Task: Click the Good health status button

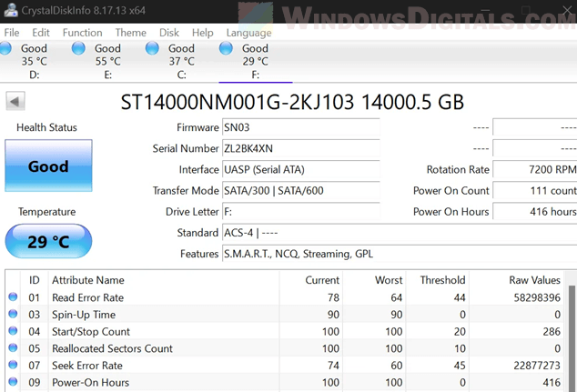Action: click(48, 166)
